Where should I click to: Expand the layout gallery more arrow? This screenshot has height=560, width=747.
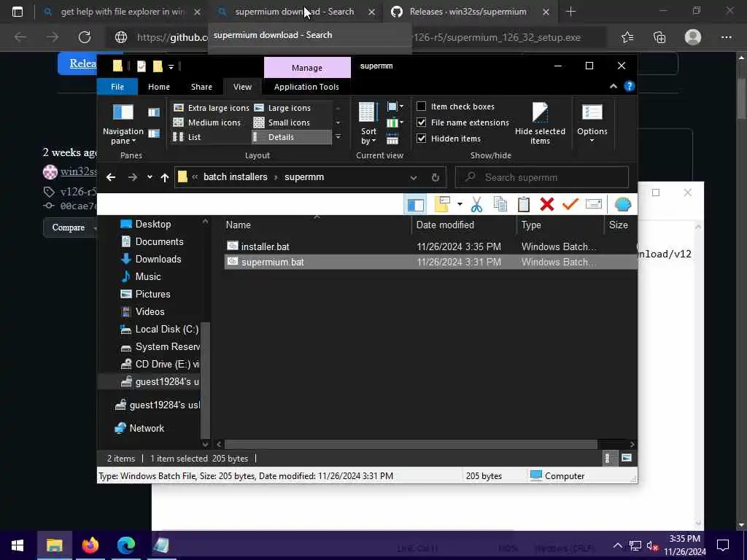[338, 137]
